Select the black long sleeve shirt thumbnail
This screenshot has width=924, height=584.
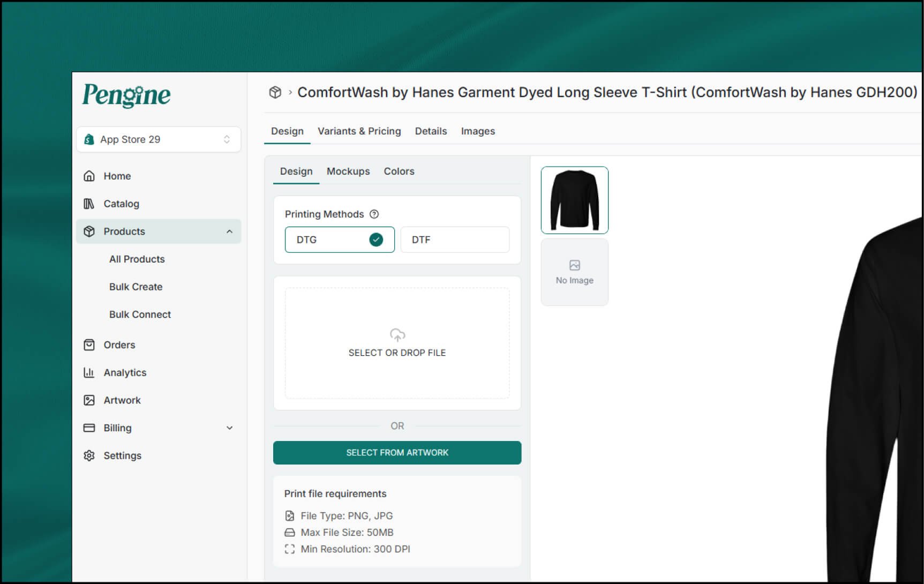coord(574,199)
